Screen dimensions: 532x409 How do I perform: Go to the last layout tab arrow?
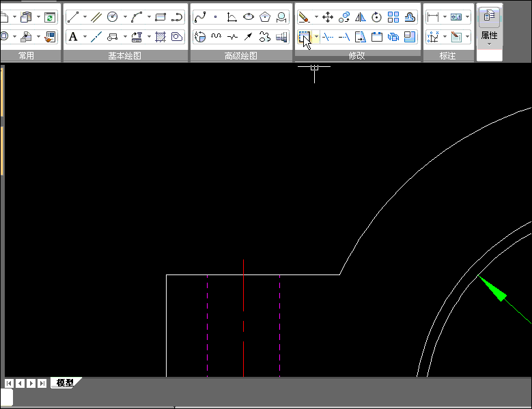[42, 383]
